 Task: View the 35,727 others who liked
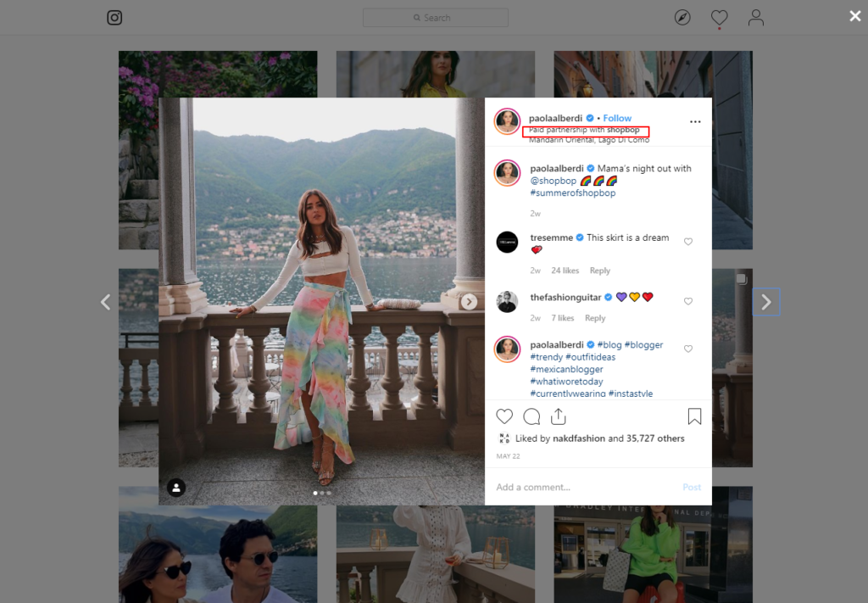[655, 438]
